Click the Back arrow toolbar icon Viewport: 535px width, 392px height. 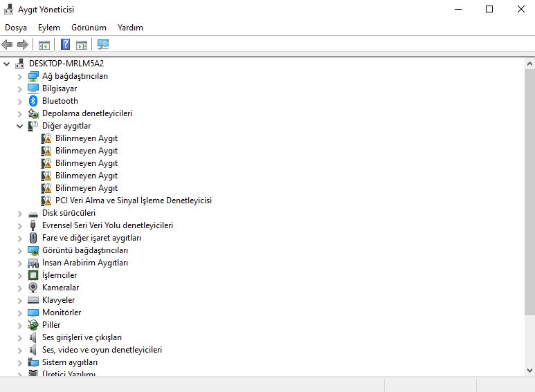[x=7, y=44]
